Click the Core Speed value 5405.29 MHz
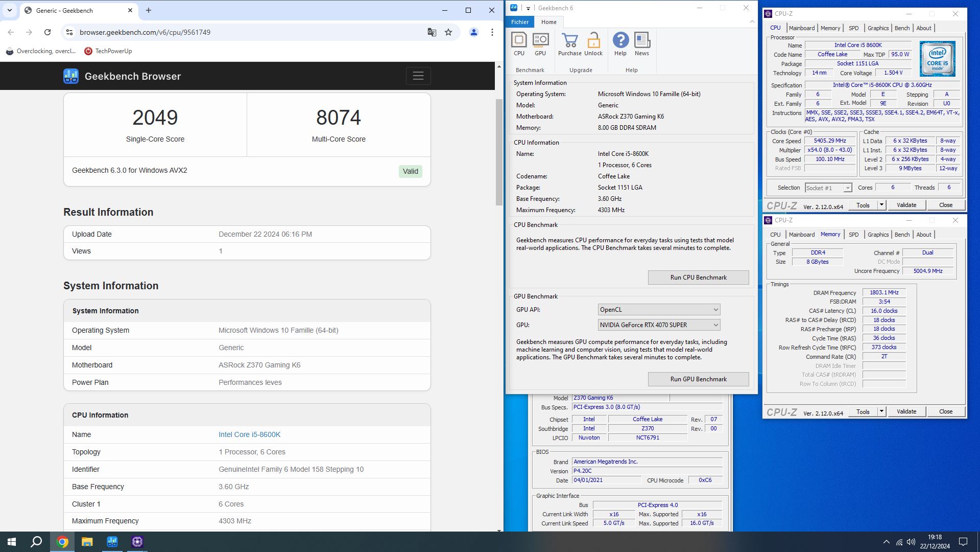The width and height of the screenshot is (980, 552). (x=830, y=141)
